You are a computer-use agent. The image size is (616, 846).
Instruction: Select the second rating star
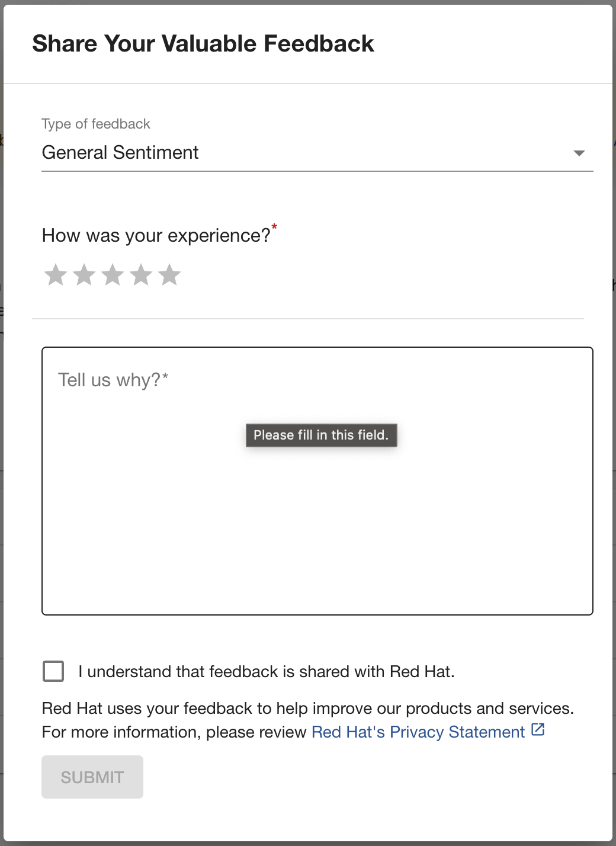(84, 275)
